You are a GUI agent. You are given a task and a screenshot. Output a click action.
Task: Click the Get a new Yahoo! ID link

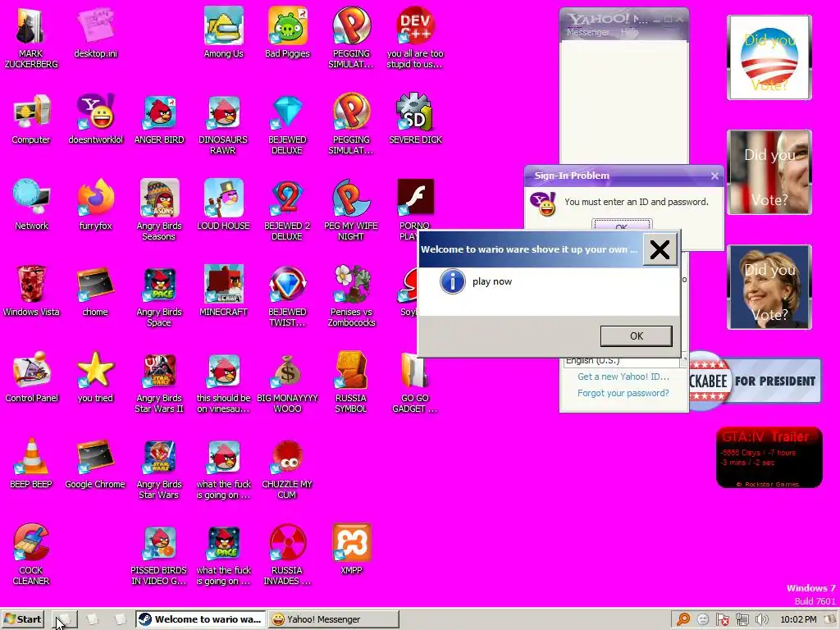tap(623, 377)
